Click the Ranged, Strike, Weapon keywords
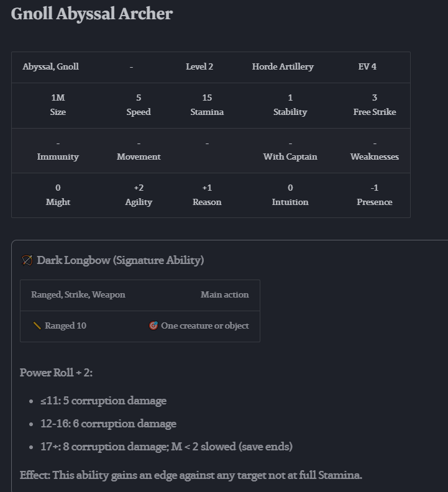 [78, 294]
